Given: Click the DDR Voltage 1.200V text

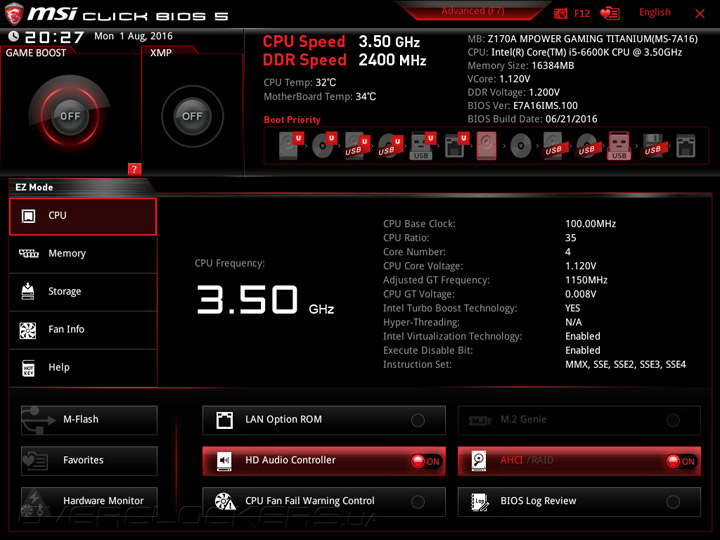Looking at the screenshot, I should pyautogui.click(x=513, y=92).
